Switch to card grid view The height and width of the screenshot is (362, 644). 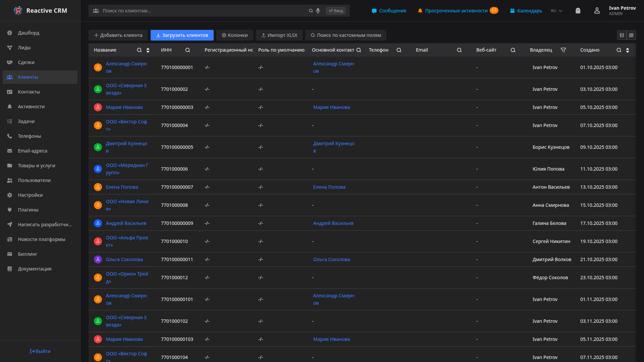(x=631, y=35)
